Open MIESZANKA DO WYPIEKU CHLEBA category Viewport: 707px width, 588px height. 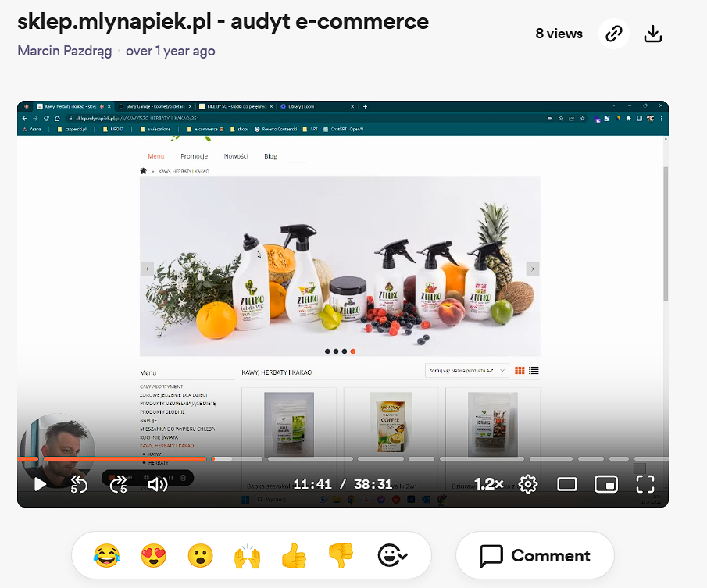(177, 429)
